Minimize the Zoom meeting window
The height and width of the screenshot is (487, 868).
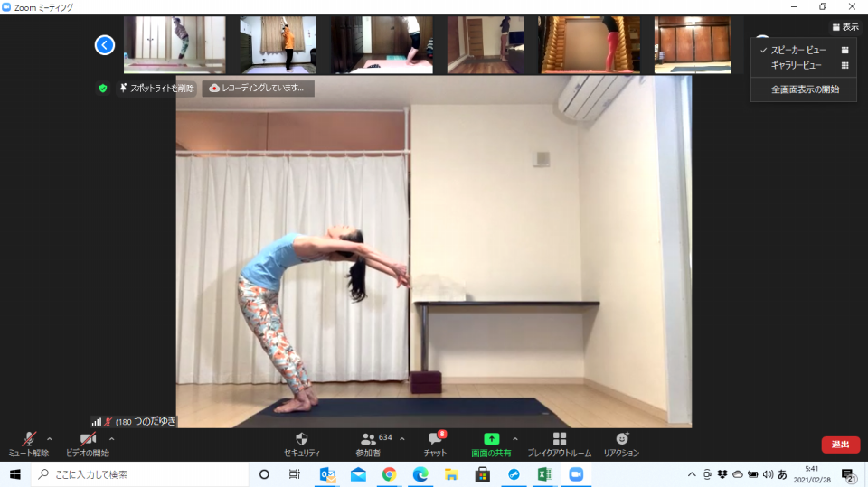[795, 6]
